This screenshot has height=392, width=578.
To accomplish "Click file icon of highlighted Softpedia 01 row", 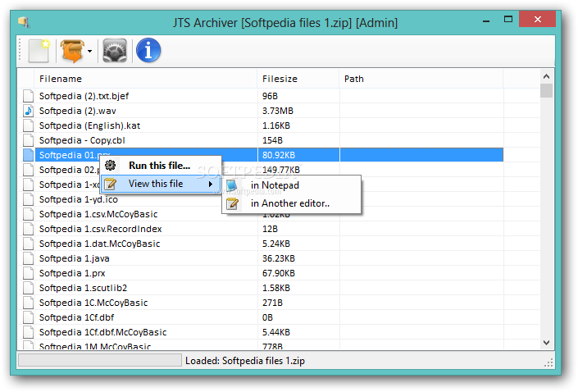I will [x=28, y=155].
